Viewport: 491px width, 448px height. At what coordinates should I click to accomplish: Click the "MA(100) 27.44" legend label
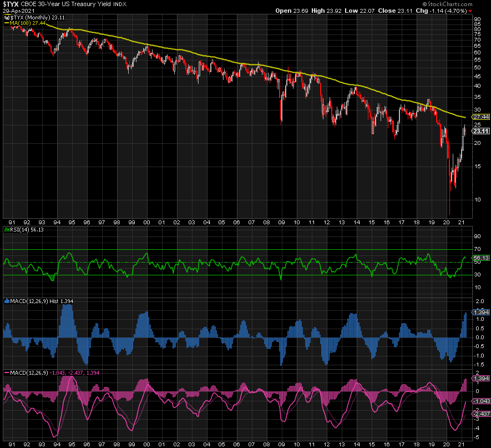tap(28, 23)
